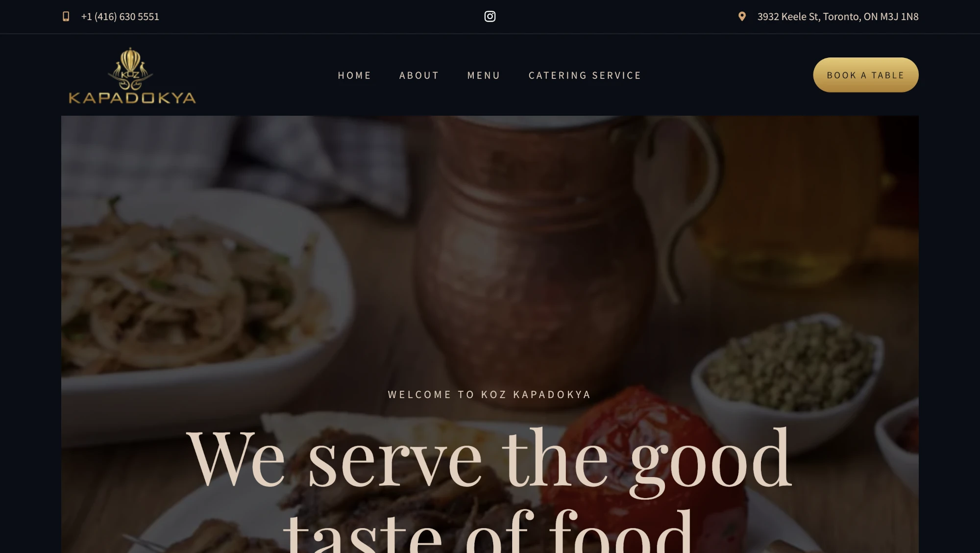The width and height of the screenshot is (980, 553).
Task: Click the Instagram icon in top bar
Action: click(x=490, y=16)
